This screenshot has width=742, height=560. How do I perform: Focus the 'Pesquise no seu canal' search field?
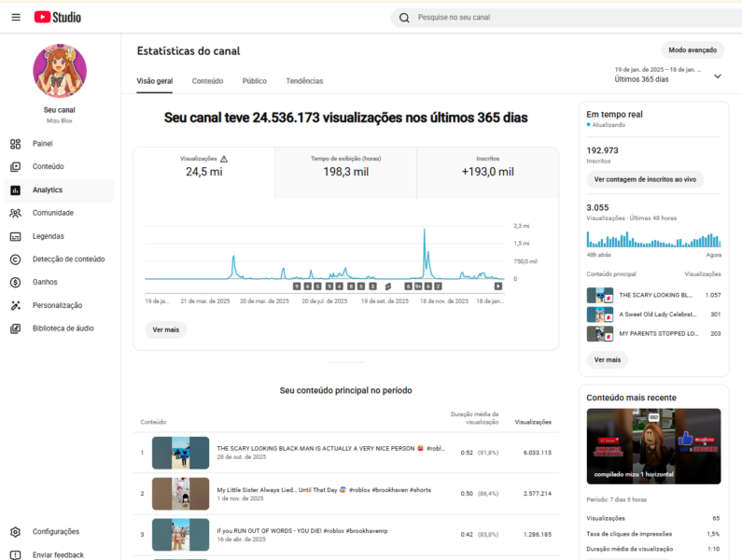(567, 18)
